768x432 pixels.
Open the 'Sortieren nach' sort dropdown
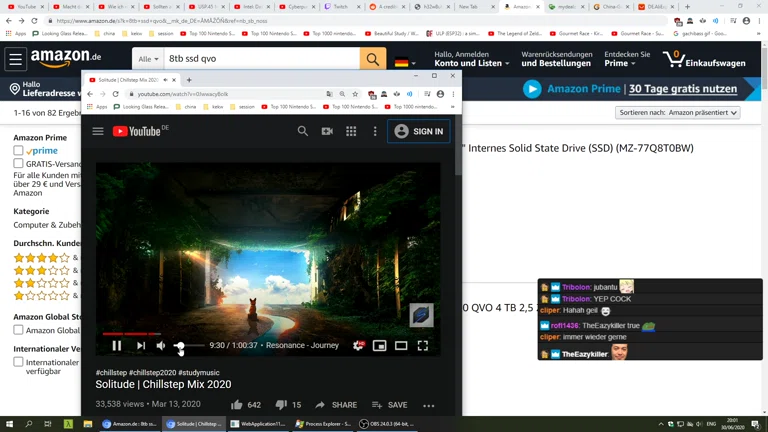pos(677,113)
